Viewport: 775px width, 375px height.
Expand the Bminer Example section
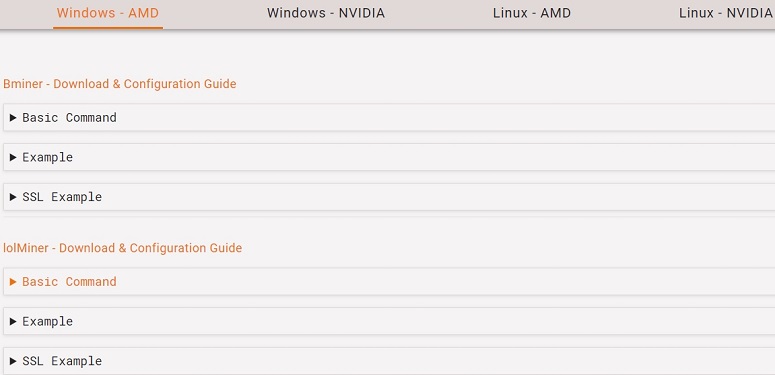(389, 157)
